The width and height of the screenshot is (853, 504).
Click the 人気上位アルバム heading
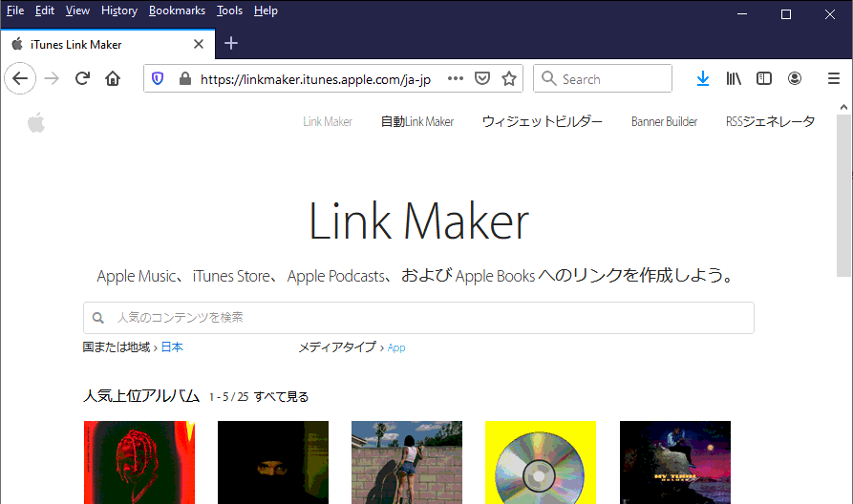pyautogui.click(x=141, y=396)
